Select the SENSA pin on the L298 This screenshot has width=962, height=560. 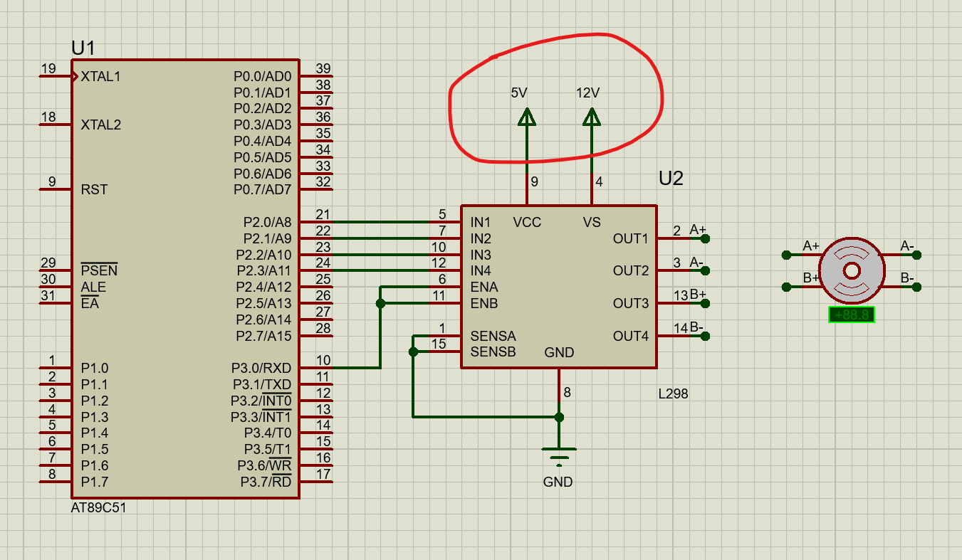[493, 336]
